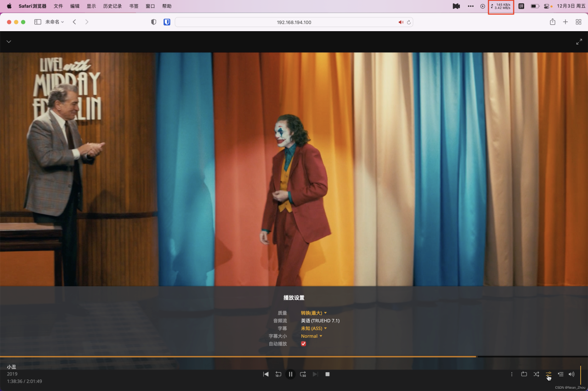Toggle repeat mode in player

[x=524, y=374]
